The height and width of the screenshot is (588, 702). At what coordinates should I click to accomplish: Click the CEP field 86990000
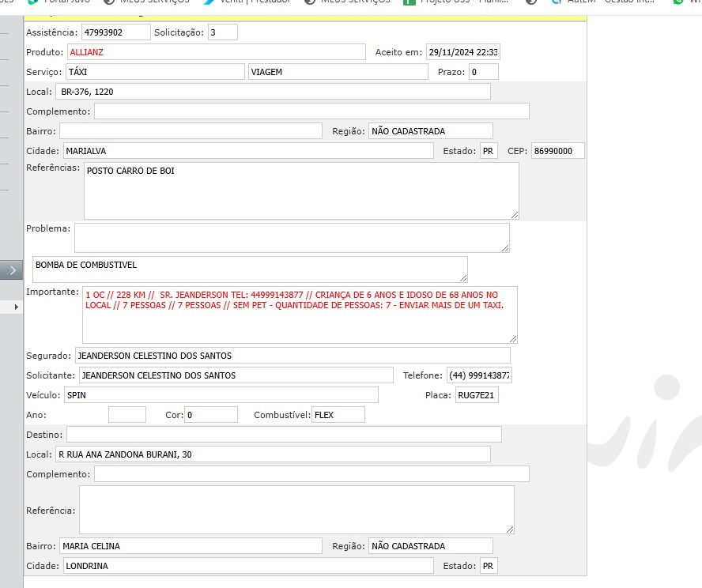(x=558, y=151)
